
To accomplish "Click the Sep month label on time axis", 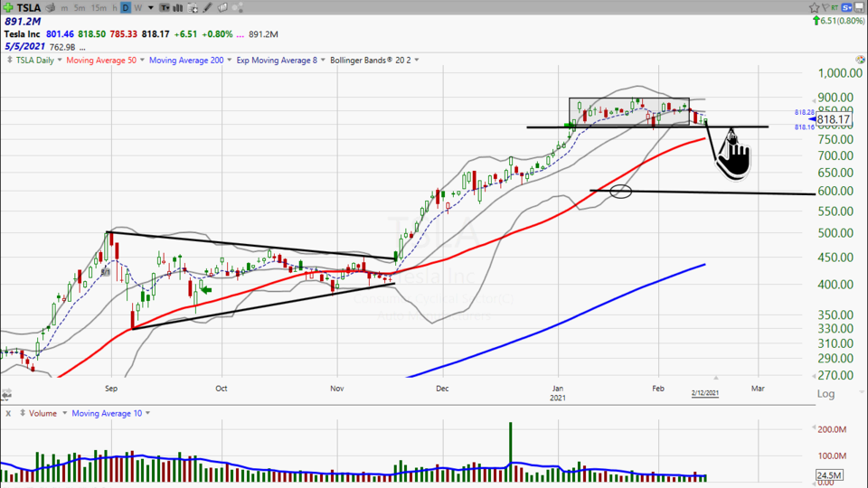I will 111,389.
